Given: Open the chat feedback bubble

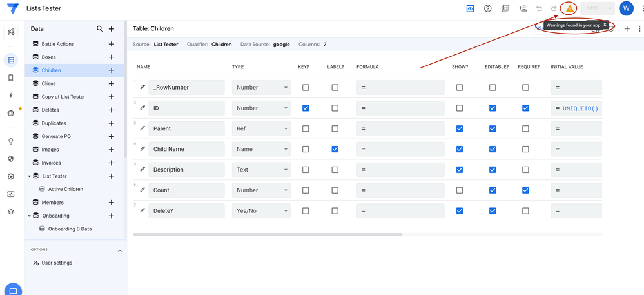Looking at the screenshot, I should point(13,290).
